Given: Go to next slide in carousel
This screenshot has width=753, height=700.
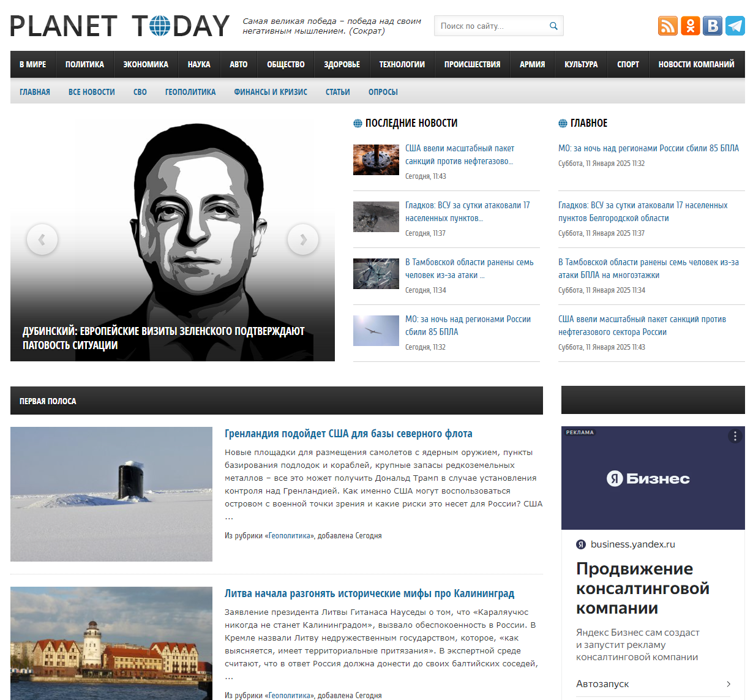Looking at the screenshot, I should pyautogui.click(x=303, y=239).
